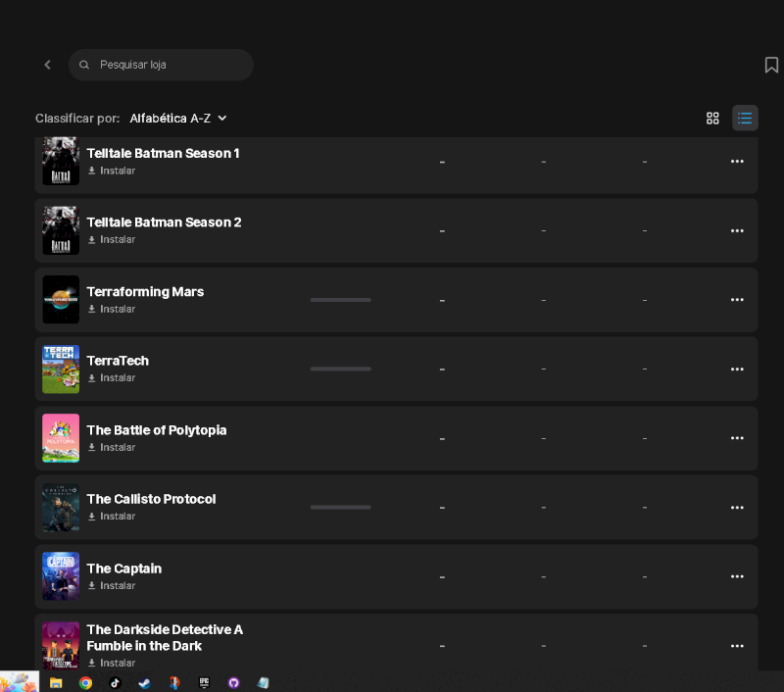
Task: Select The Darkside Detective game title
Action: tap(165, 637)
